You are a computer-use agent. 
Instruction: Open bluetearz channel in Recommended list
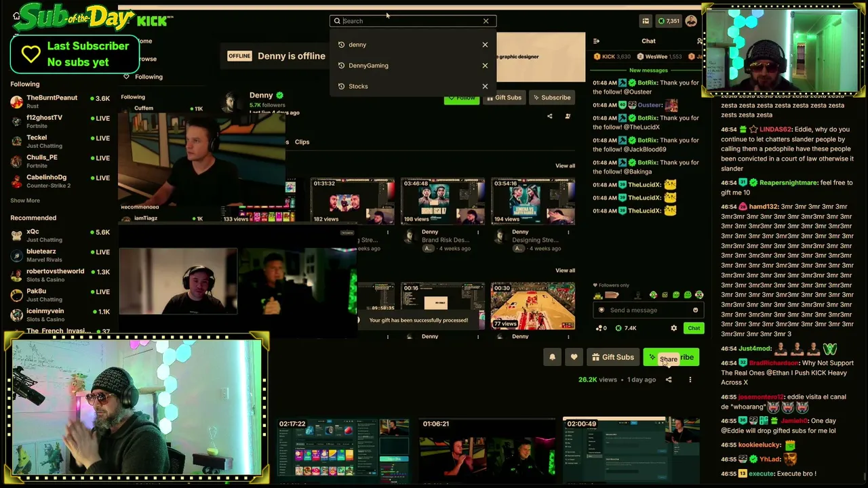click(x=60, y=255)
